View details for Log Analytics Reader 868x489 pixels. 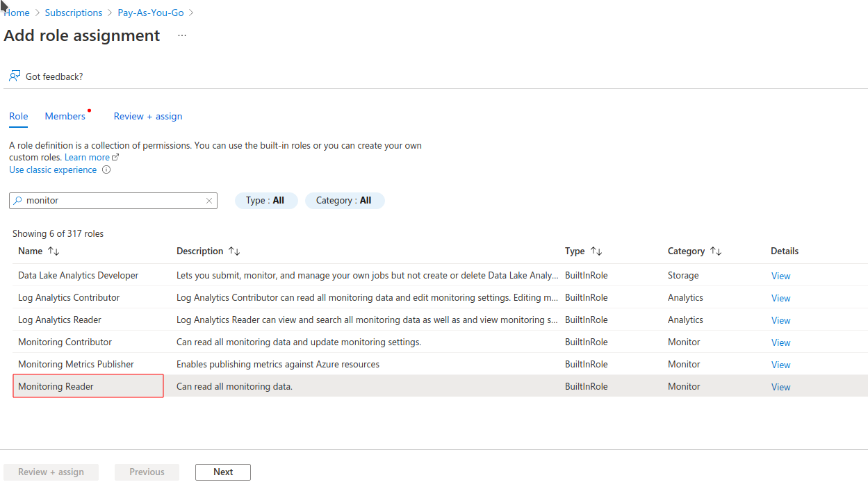780,320
